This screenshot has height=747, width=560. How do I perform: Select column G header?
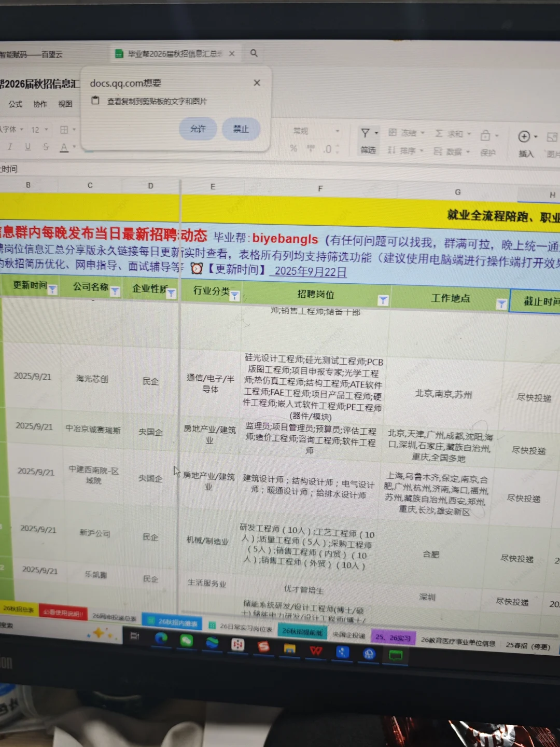tap(457, 192)
